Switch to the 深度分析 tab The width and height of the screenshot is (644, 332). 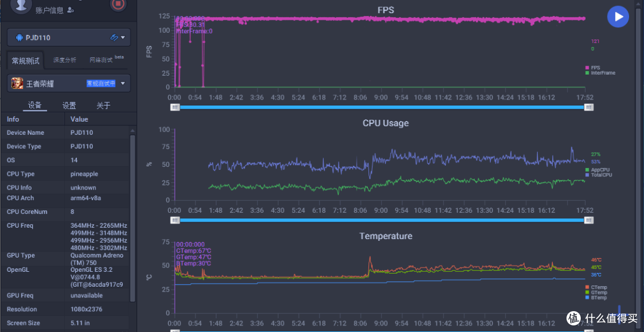pyautogui.click(x=64, y=60)
